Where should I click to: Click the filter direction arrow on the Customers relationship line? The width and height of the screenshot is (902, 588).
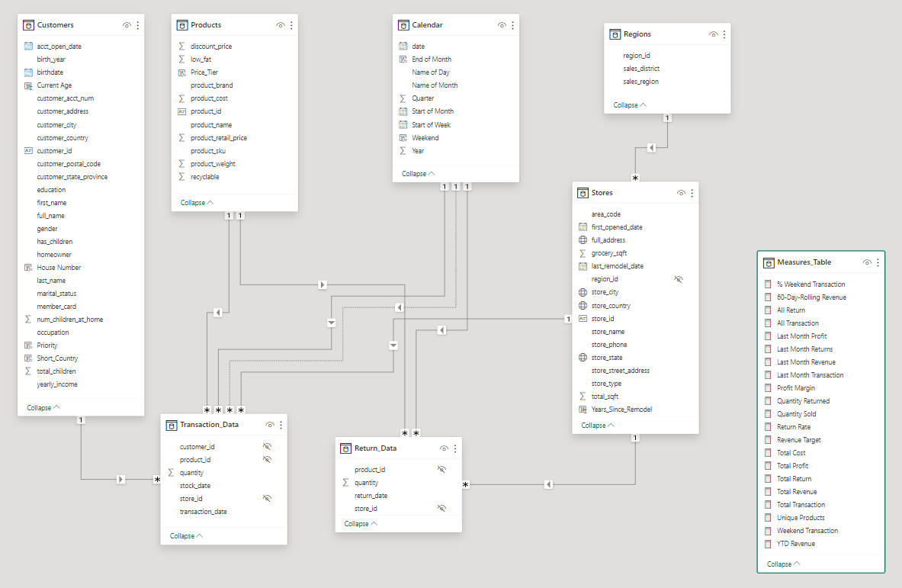(120, 480)
